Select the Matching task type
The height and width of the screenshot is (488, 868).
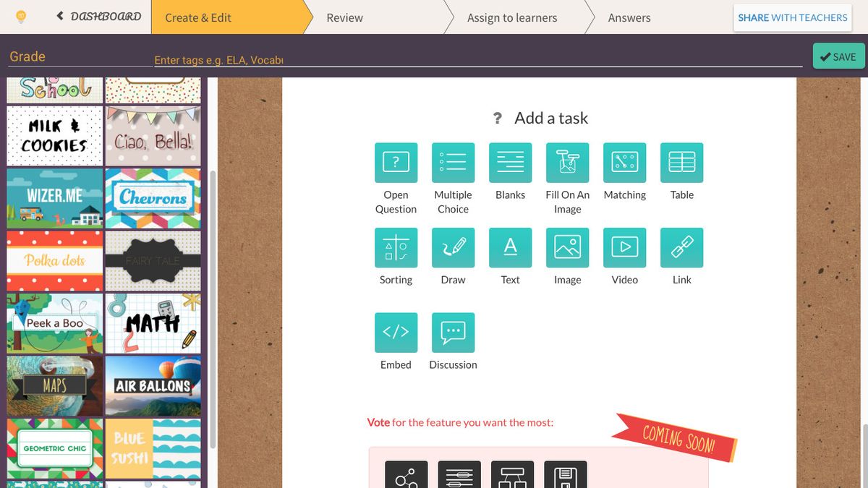[624, 162]
